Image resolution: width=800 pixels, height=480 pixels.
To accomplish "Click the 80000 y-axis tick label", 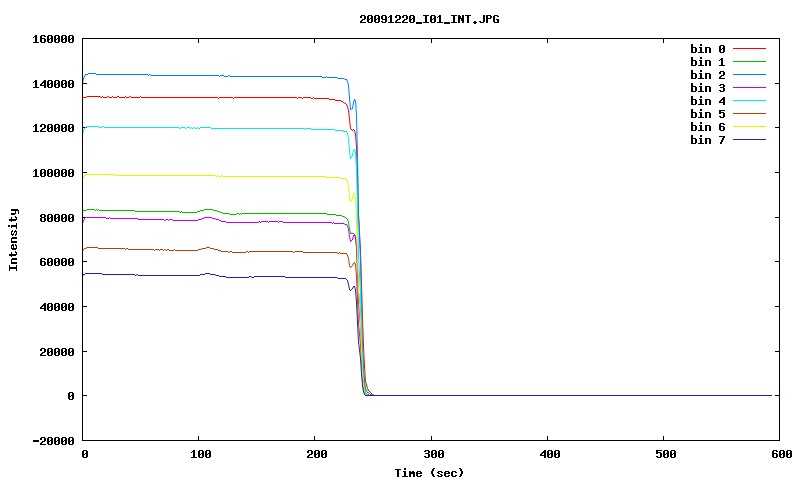I will pos(57,218).
